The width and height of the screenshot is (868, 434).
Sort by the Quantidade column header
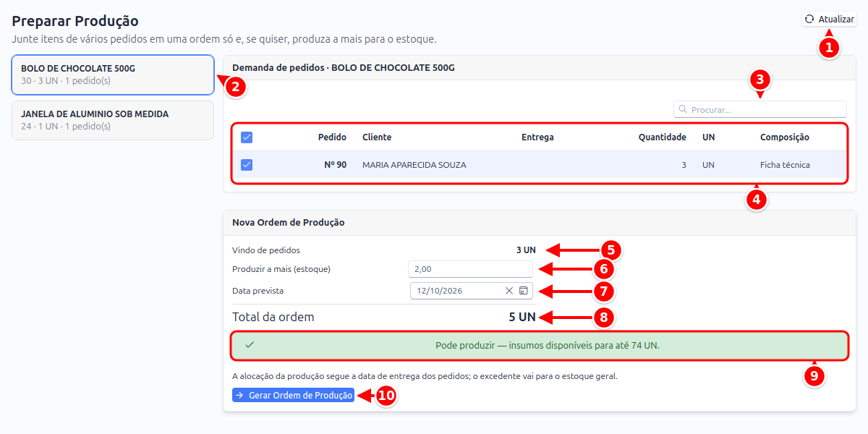click(x=662, y=137)
